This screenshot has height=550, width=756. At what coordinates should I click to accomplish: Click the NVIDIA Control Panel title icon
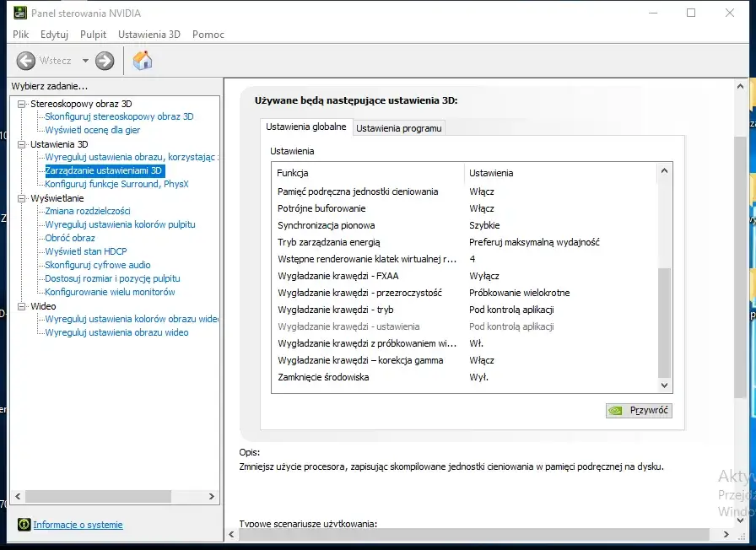coord(19,13)
